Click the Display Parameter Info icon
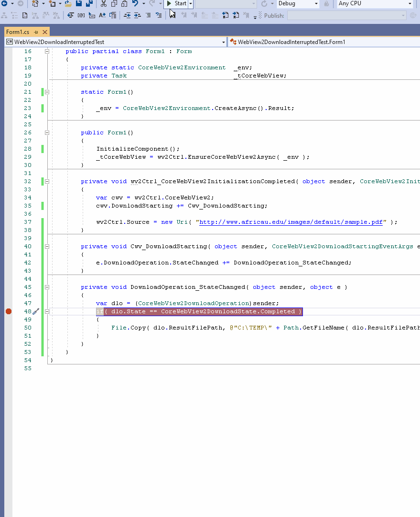Viewport: 420px width, 517px height. 81,15
